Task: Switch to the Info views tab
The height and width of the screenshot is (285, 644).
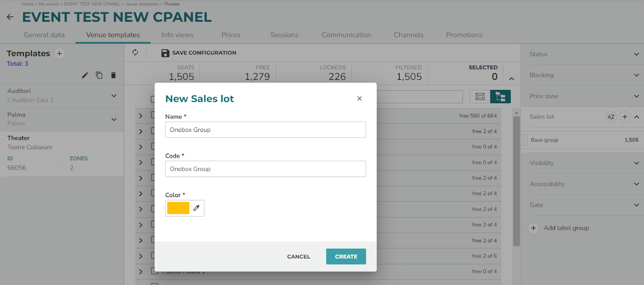Action: pyautogui.click(x=178, y=35)
